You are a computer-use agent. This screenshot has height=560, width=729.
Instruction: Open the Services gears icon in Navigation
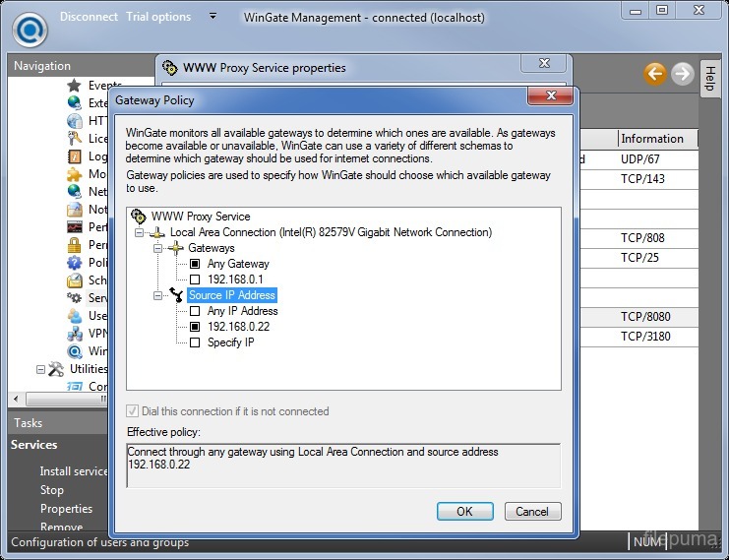pos(74,298)
